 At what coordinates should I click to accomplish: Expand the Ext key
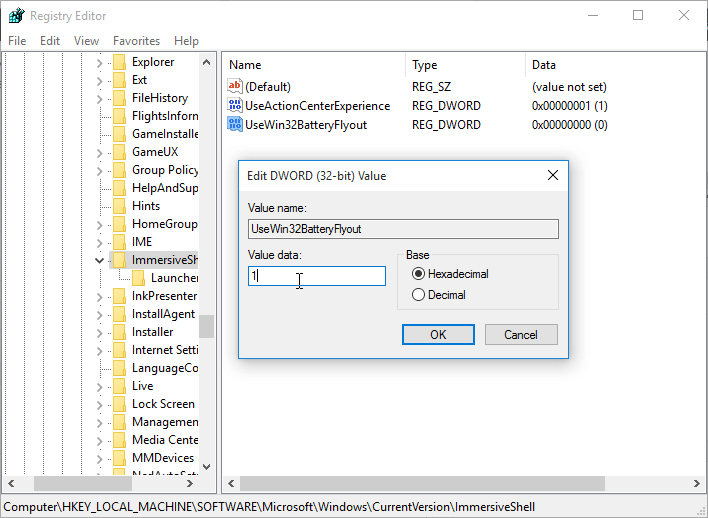[100, 81]
